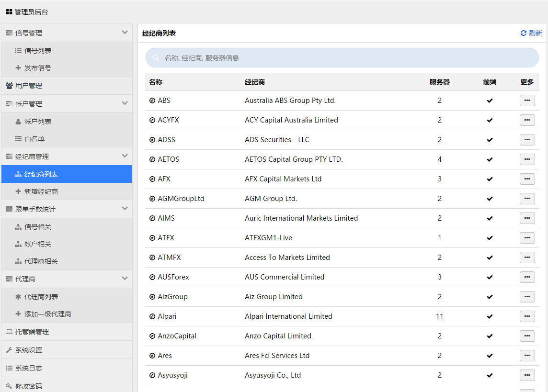
Task: Click the list icon beside 白名单
Action: [18, 139]
